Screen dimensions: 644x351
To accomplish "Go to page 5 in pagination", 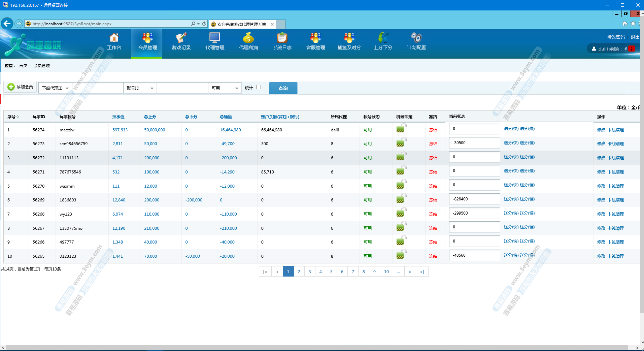I will (x=331, y=272).
